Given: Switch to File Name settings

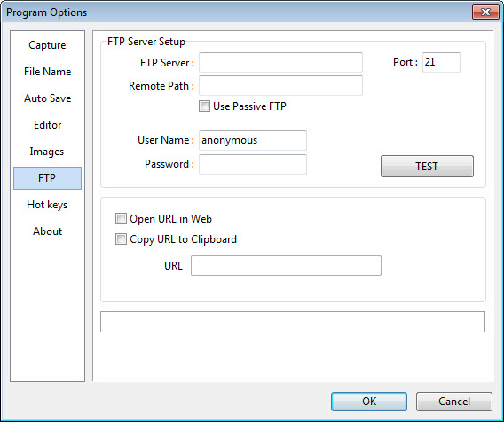Looking at the screenshot, I should tap(47, 72).
